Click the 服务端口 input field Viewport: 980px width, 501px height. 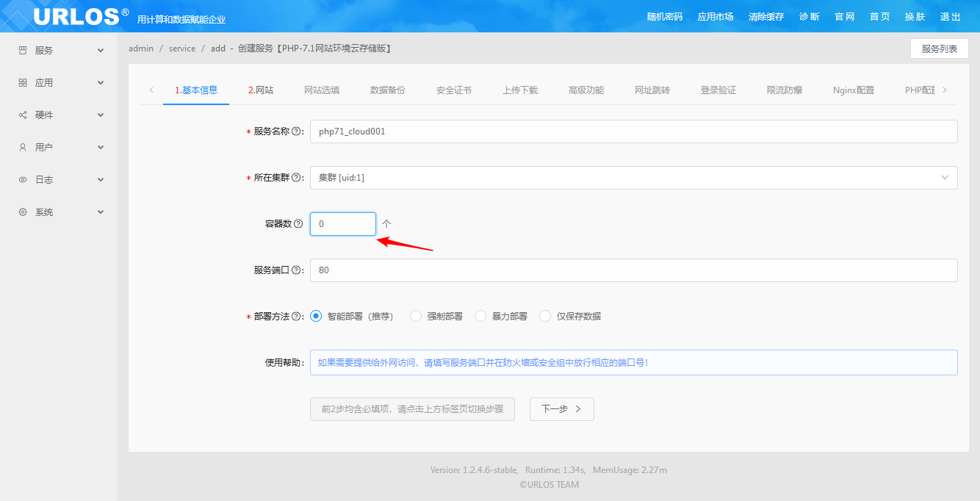tap(633, 270)
